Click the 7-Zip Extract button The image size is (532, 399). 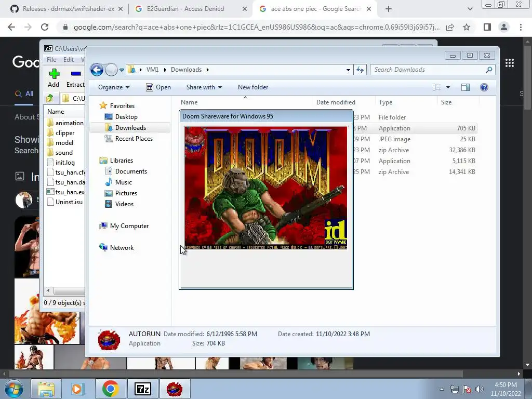coord(75,78)
